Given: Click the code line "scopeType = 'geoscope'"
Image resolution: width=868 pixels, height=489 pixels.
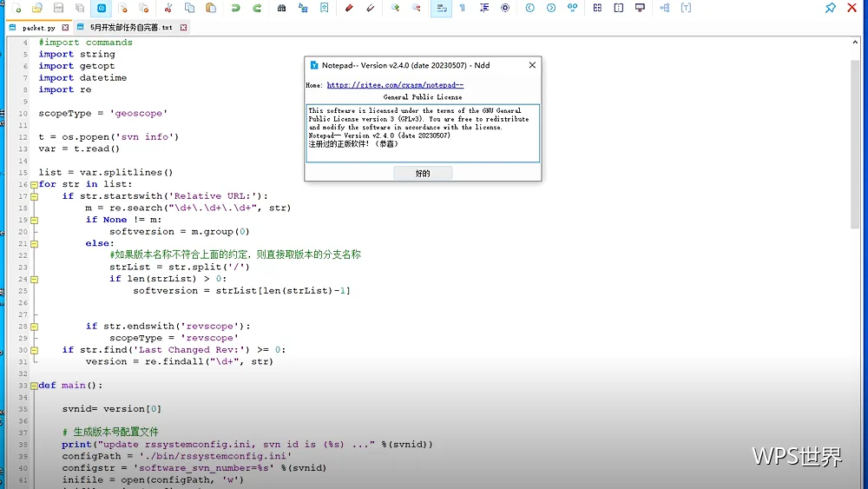Looking at the screenshot, I should pos(103,113).
